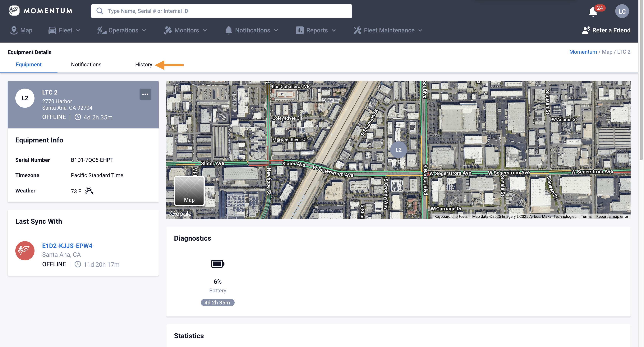Switch map view using Map thumbnail
Image resolution: width=644 pixels, height=347 pixels.
pyautogui.click(x=189, y=191)
